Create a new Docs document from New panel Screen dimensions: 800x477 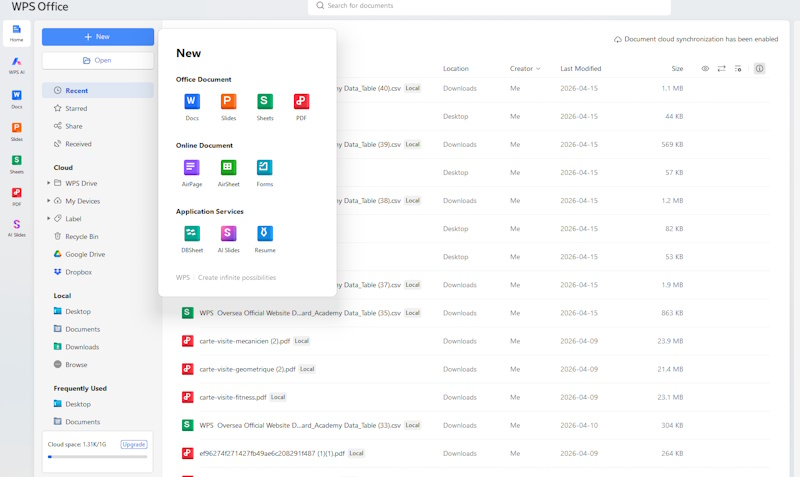click(192, 107)
